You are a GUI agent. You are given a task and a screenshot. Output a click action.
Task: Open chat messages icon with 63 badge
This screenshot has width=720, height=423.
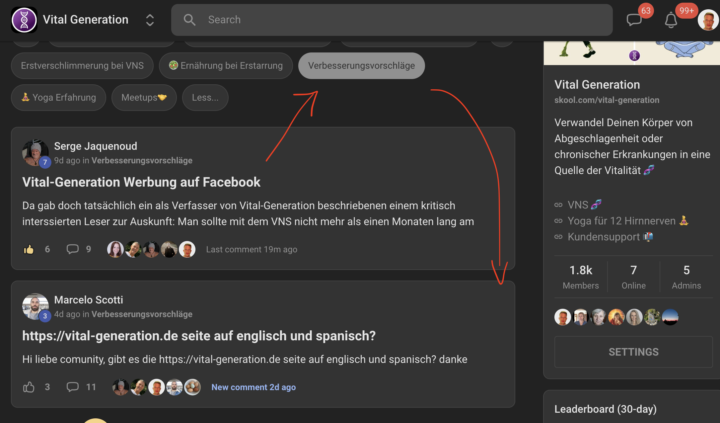(634, 20)
